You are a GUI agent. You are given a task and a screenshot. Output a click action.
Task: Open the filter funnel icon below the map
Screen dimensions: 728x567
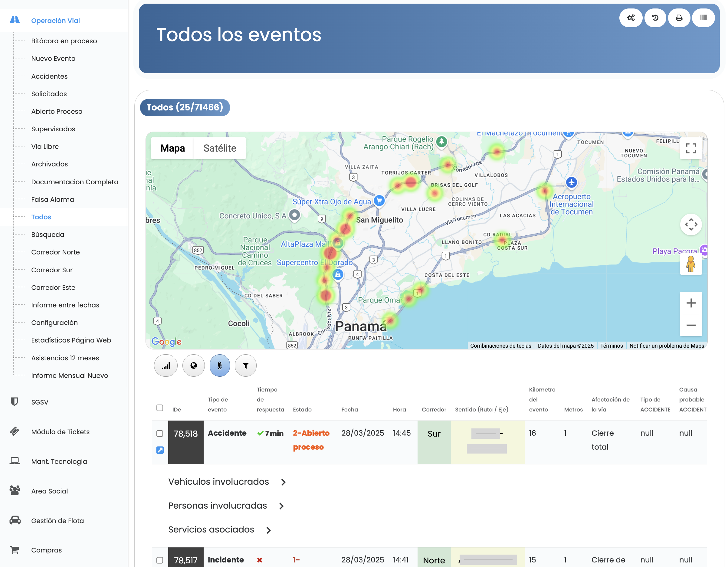(245, 365)
